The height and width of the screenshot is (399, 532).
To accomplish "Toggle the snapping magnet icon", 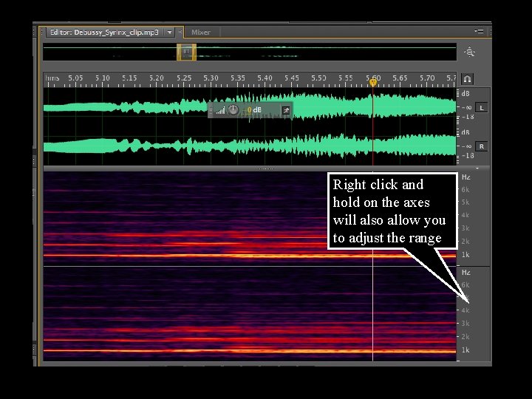I will 467,79.
